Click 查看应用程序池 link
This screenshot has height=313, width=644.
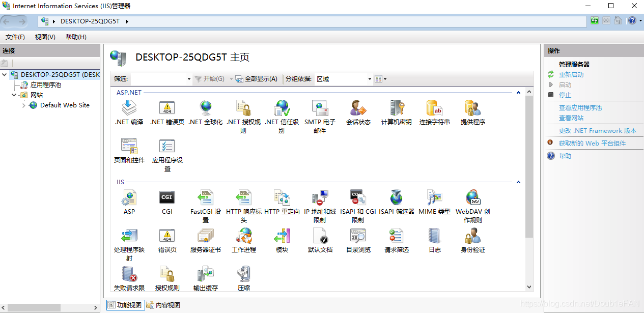coord(580,108)
